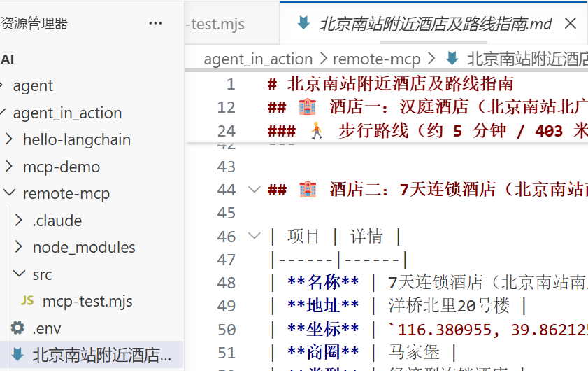Expand the mcp-demo folder chevron
The width and height of the screenshot is (588, 371).
[x=9, y=167]
